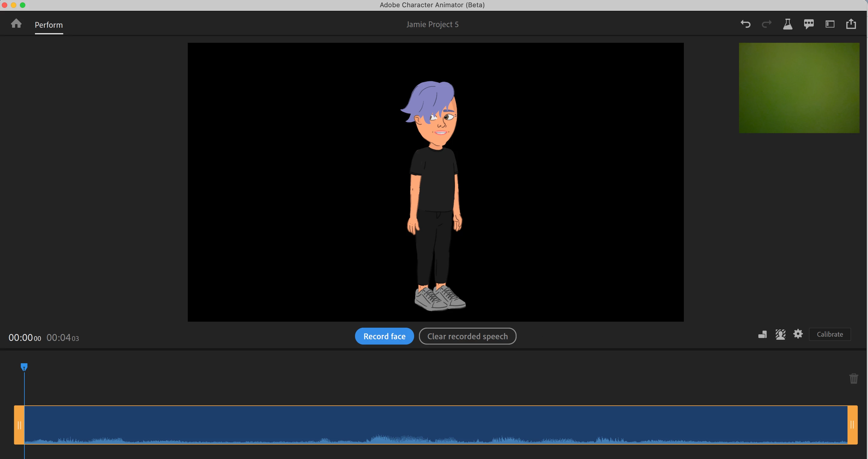Viewport: 868px width, 459px height.
Task: Click the Redo arrow icon
Action: (766, 24)
